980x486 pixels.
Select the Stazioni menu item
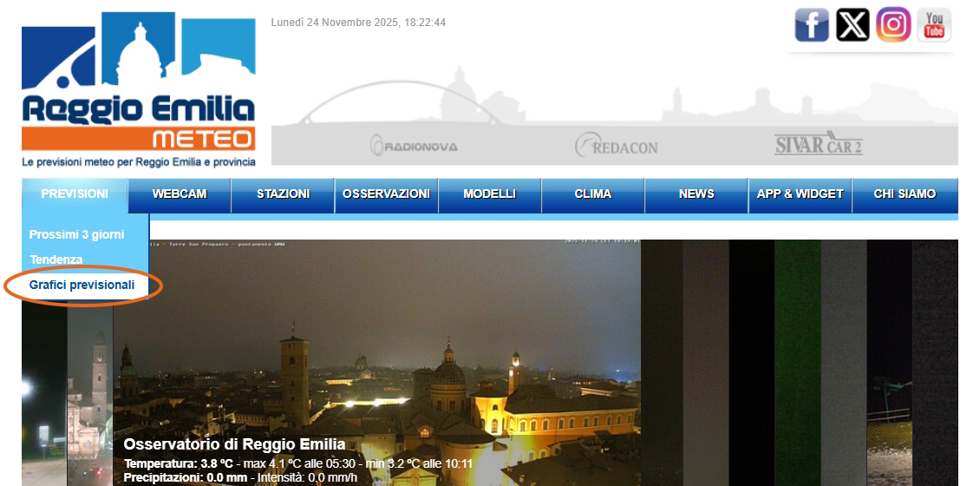[283, 194]
